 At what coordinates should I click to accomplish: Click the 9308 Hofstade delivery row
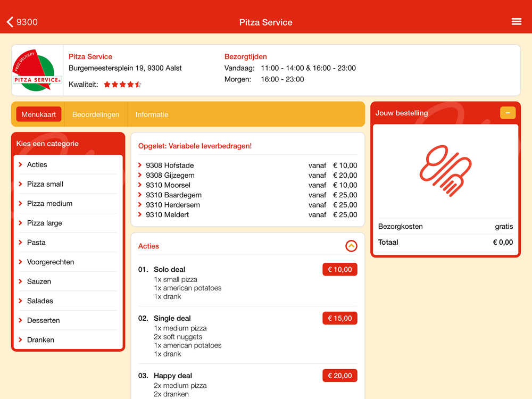(x=248, y=165)
